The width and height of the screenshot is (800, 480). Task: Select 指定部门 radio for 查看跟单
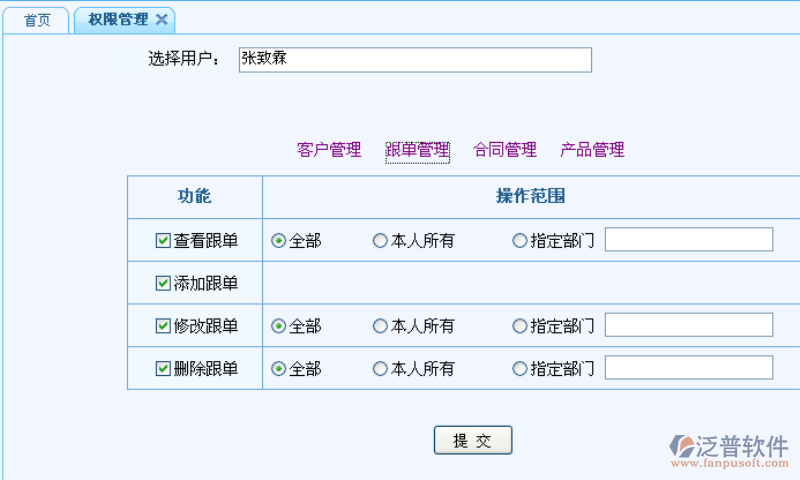point(519,240)
